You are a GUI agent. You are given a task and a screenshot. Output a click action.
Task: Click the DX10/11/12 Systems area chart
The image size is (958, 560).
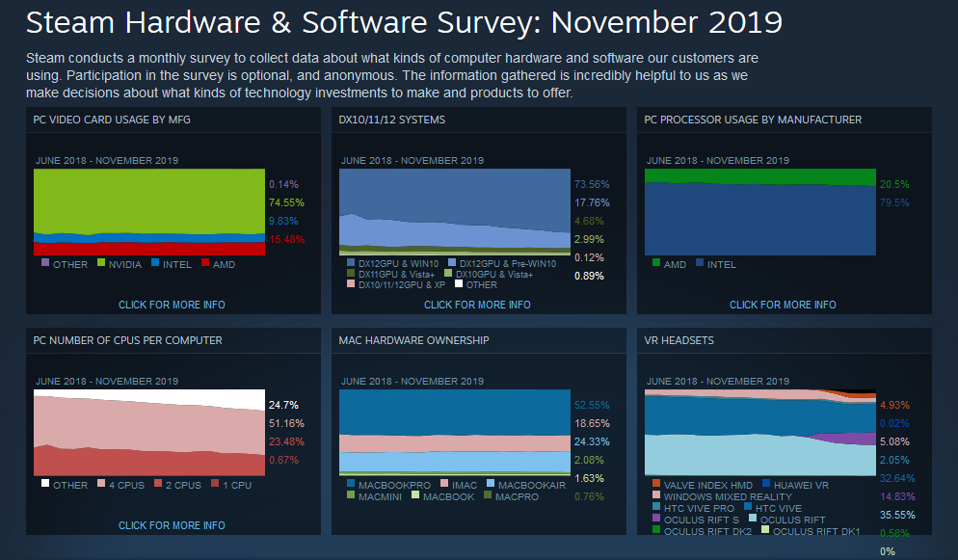coord(455,212)
